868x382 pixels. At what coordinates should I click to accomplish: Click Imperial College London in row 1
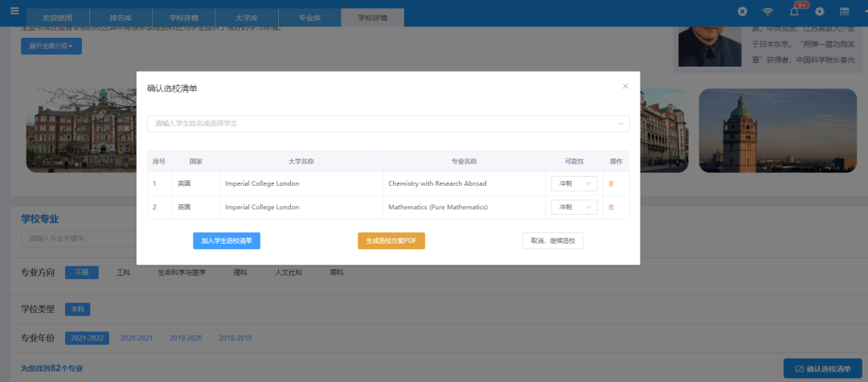click(262, 184)
